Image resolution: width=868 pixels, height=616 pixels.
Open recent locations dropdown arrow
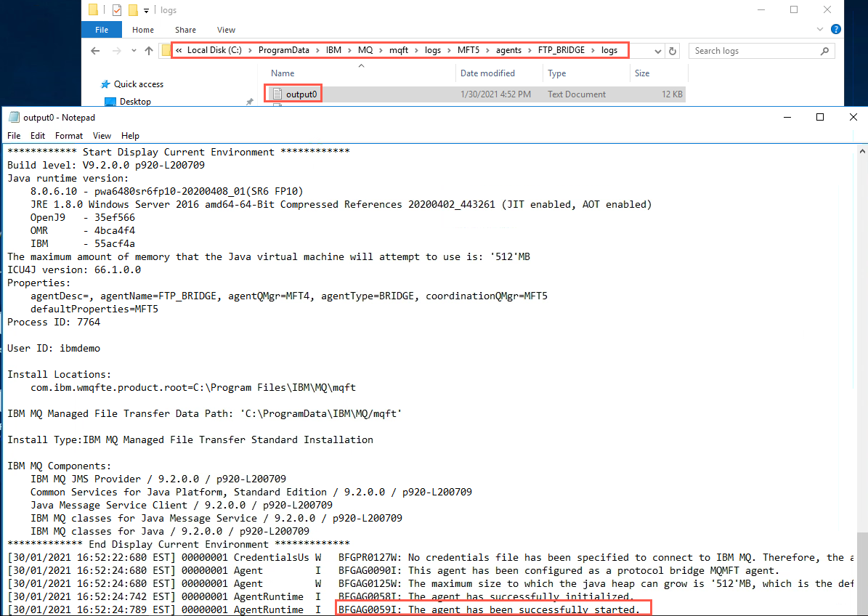pos(134,51)
